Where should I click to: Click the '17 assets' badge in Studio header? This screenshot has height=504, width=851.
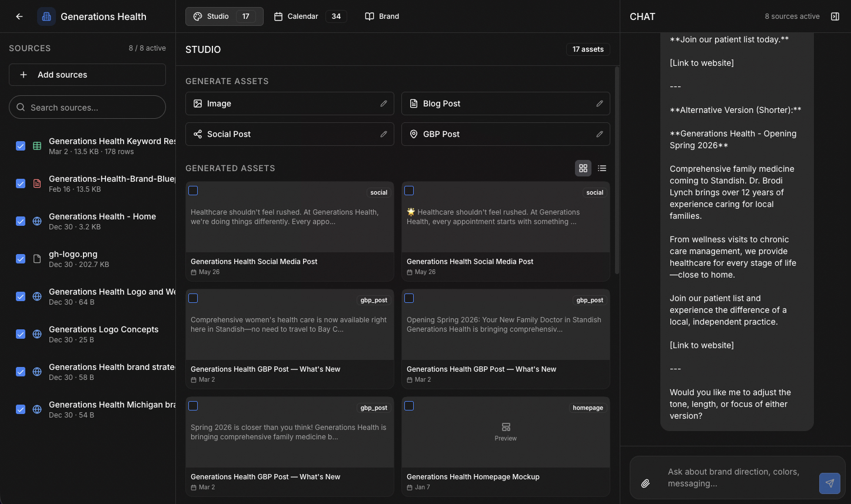point(588,49)
